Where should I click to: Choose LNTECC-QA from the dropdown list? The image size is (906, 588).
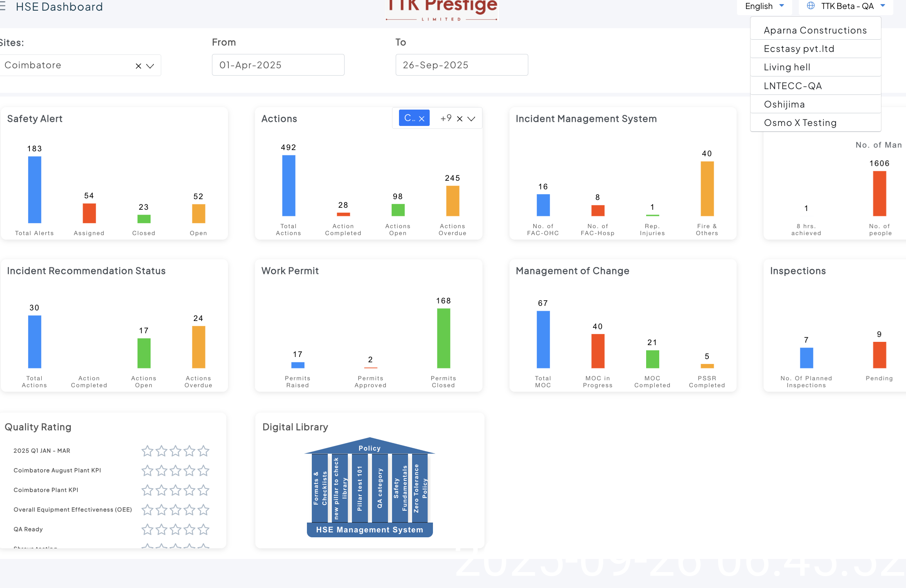click(793, 86)
